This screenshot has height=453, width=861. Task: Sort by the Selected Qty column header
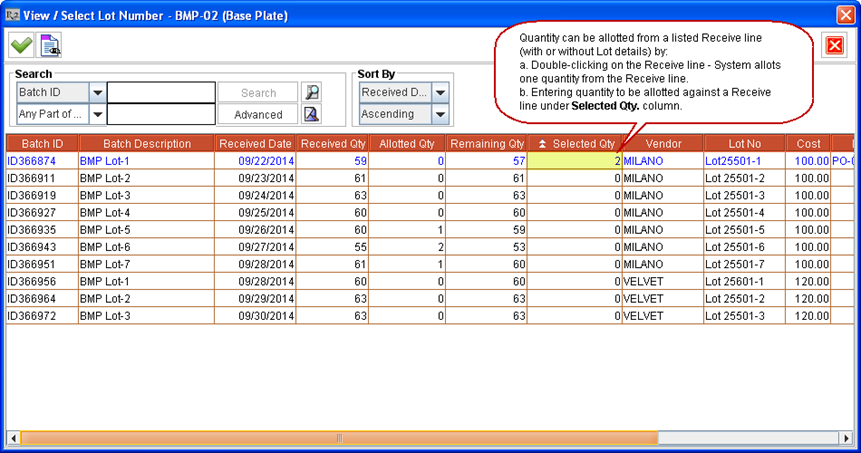click(x=576, y=144)
